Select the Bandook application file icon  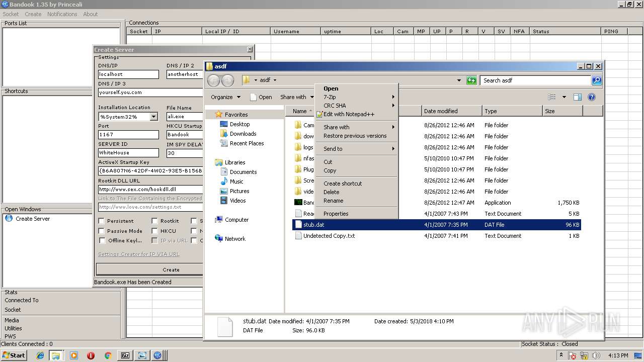point(298,203)
